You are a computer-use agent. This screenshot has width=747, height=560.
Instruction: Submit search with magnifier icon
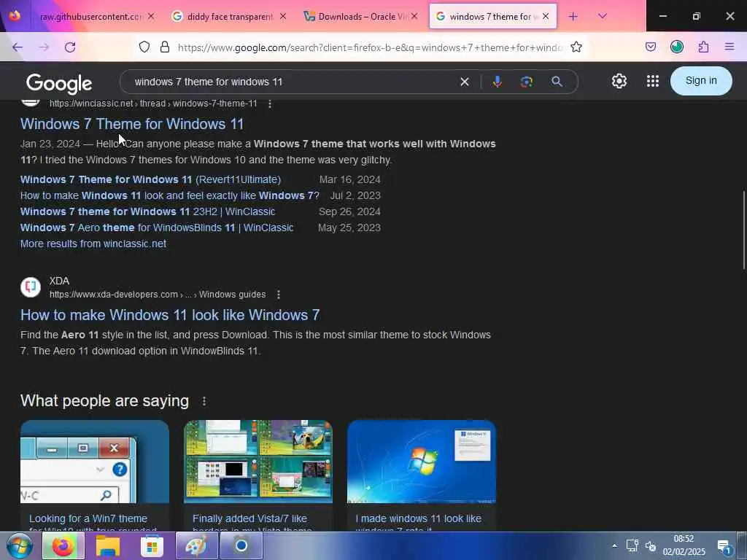tap(557, 82)
